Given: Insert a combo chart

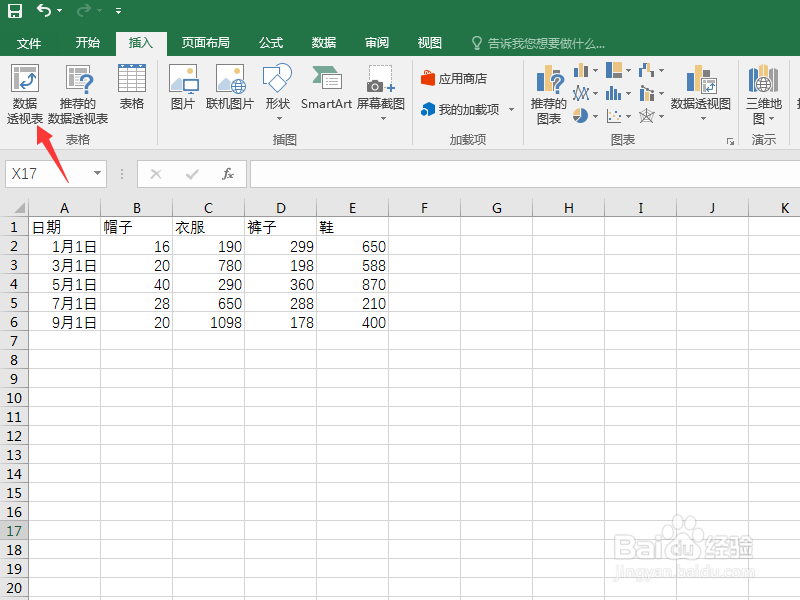Looking at the screenshot, I should [652, 93].
